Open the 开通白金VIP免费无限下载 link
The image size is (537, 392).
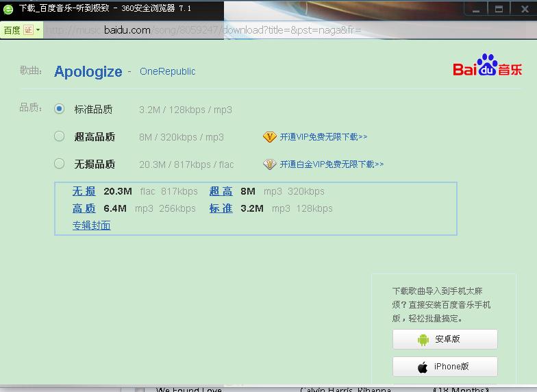tap(332, 164)
